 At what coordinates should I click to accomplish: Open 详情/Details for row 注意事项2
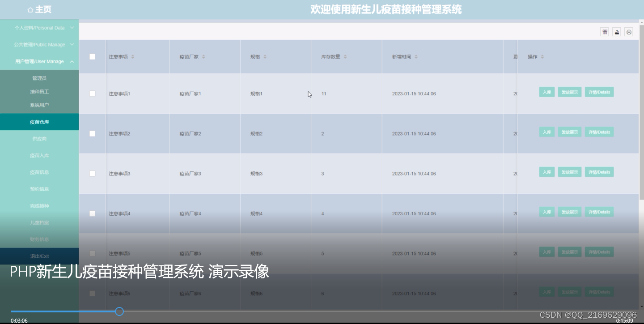pyautogui.click(x=599, y=132)
